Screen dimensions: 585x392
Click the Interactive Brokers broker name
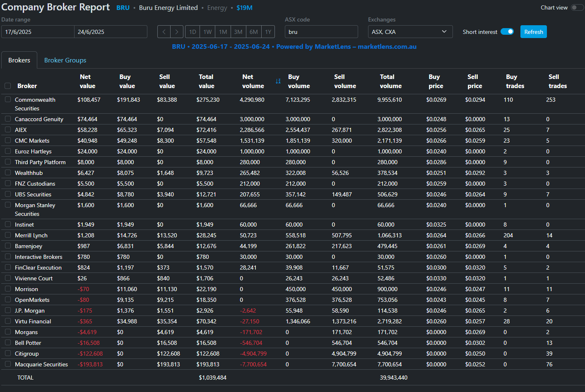click(39, 257)
